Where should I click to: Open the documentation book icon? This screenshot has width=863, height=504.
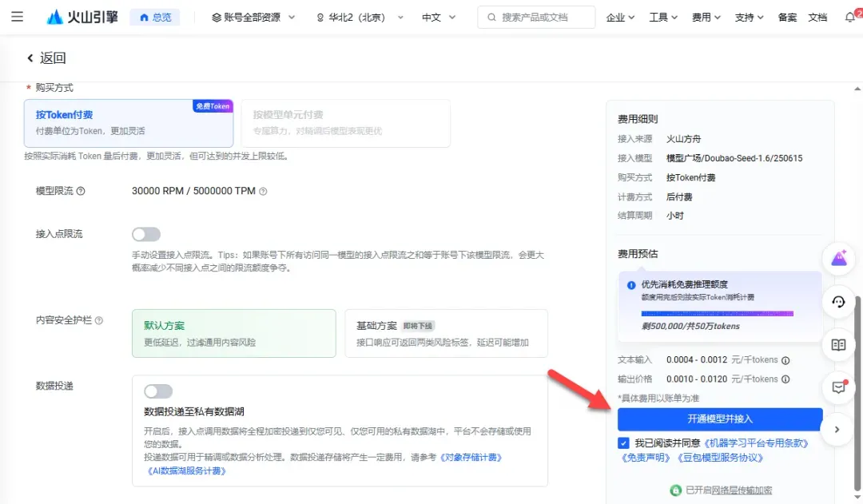(x=838, y=345)
